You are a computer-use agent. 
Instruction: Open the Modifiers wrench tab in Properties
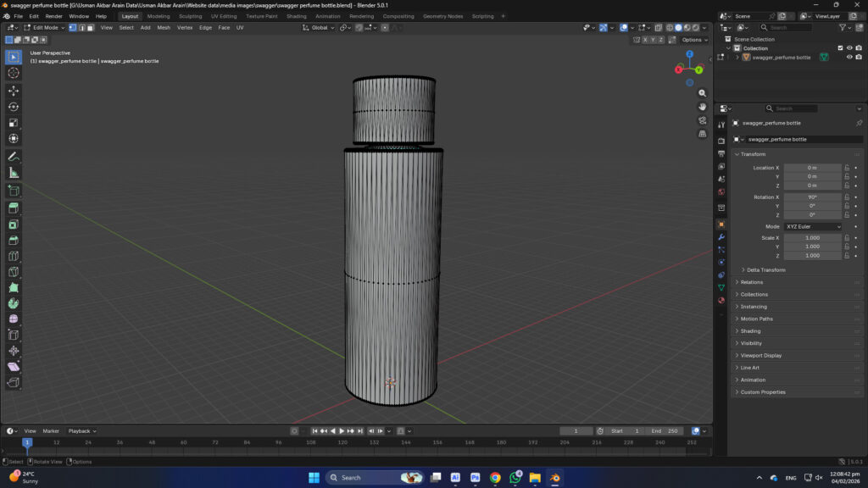[721, 237]
